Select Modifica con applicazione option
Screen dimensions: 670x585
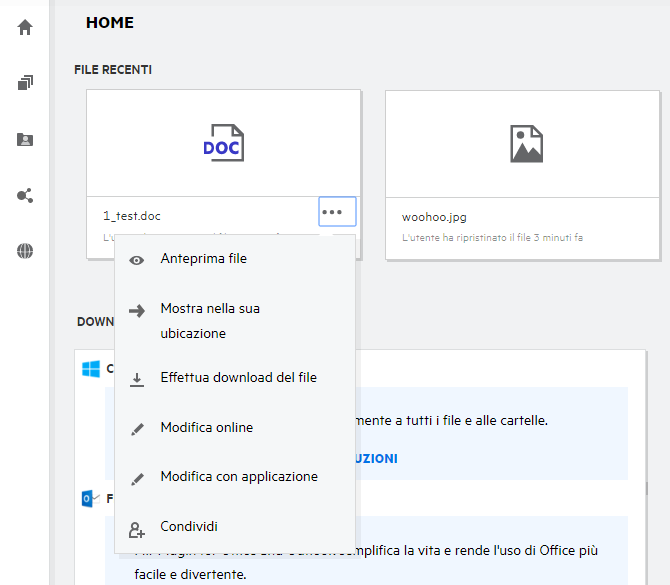[239, 476]
